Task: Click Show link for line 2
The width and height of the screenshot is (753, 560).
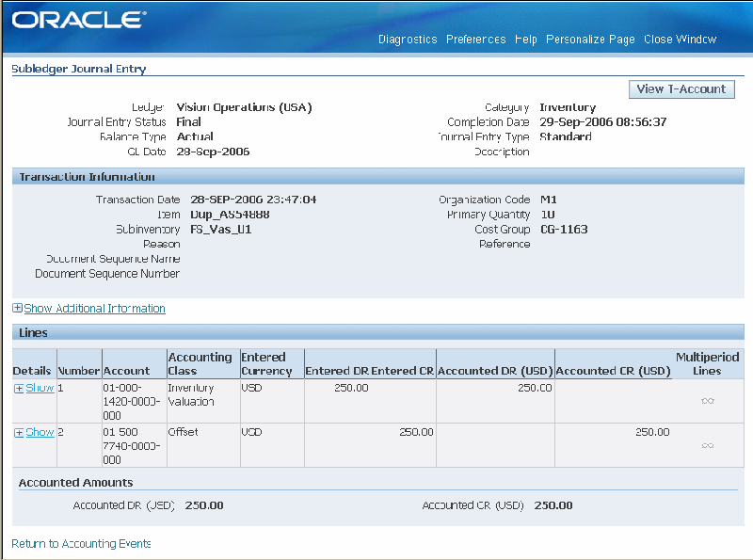Action: tap(40, 432)
